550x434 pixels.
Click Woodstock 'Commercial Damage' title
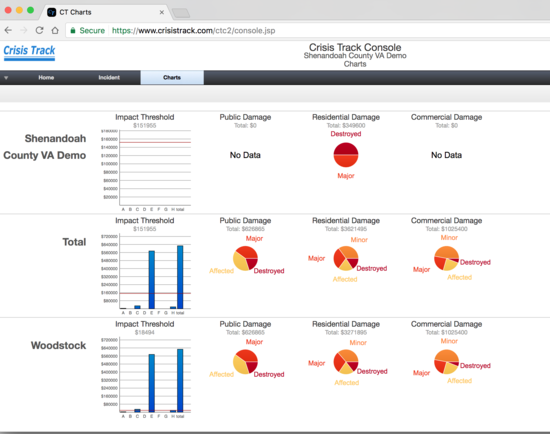point(447,324)
